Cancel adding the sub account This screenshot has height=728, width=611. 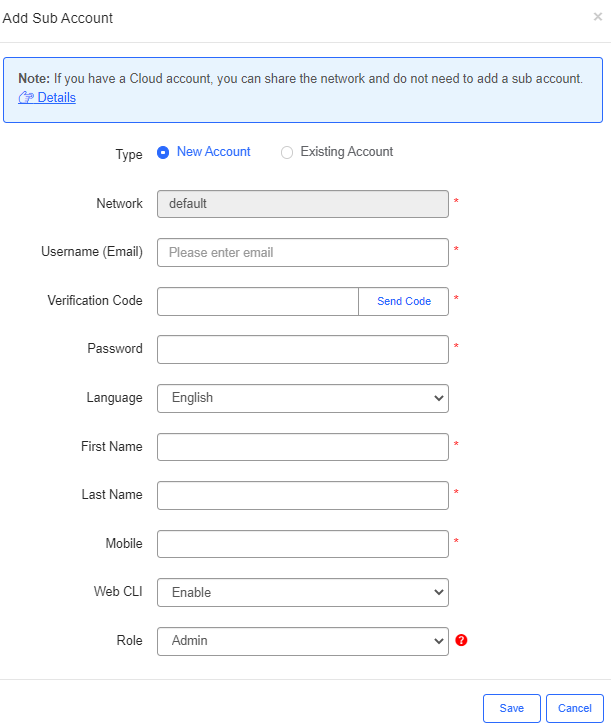574,708
